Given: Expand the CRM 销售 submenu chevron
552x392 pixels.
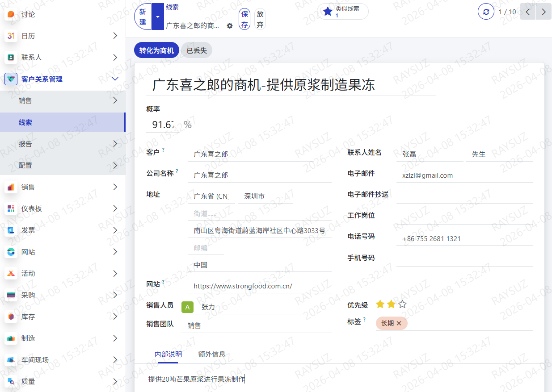Looking at the screenshot, I should pos(115,100).
